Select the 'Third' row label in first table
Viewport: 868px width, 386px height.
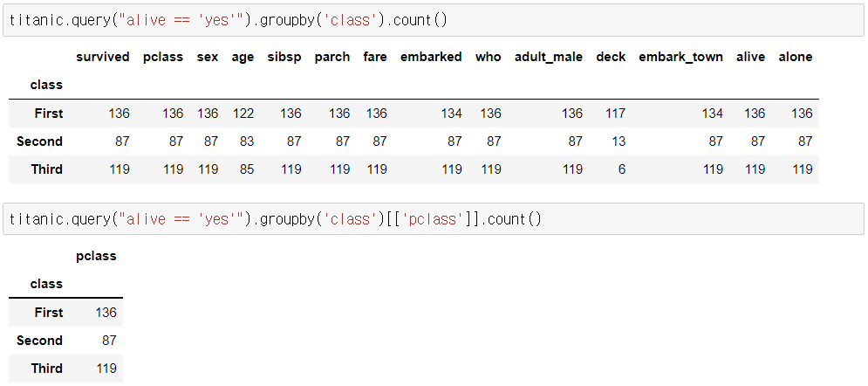[47, 169]
